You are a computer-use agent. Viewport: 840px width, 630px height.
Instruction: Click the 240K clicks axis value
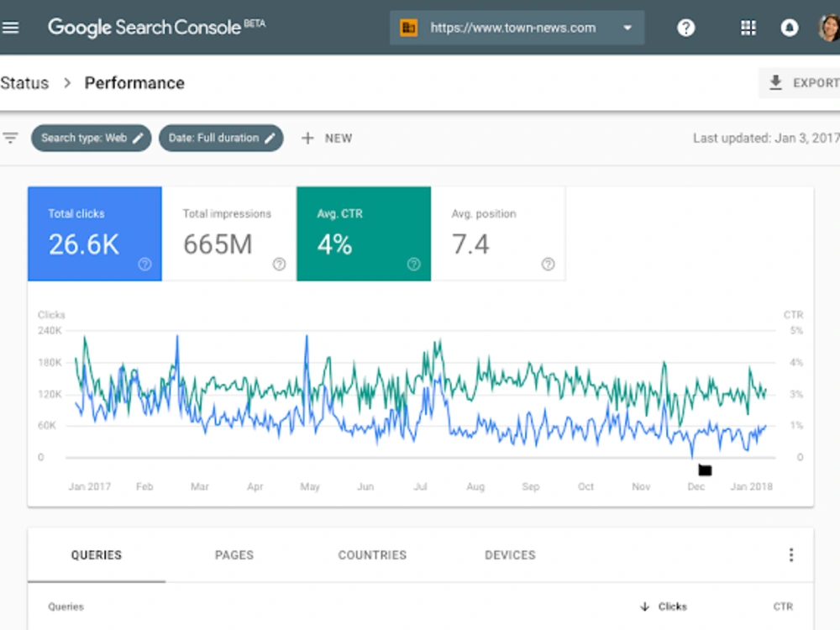click(50, 330)
